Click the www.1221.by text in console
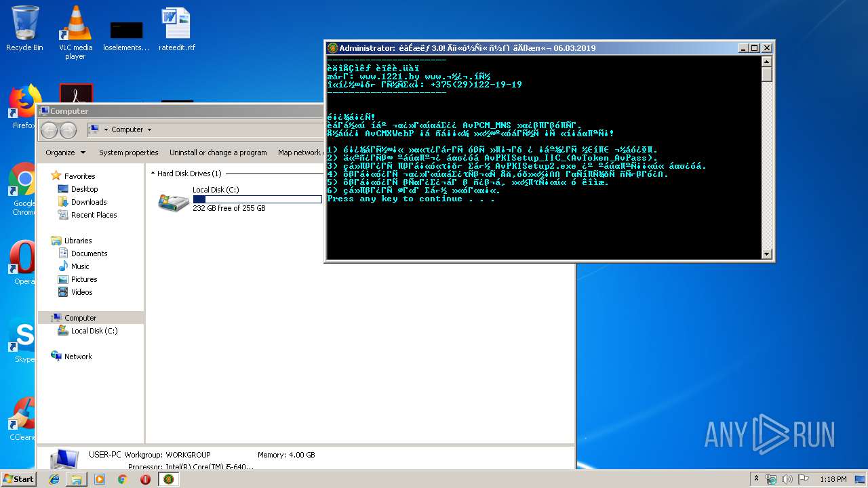This screenshot has width=868, height=488. tap(389, 77)
